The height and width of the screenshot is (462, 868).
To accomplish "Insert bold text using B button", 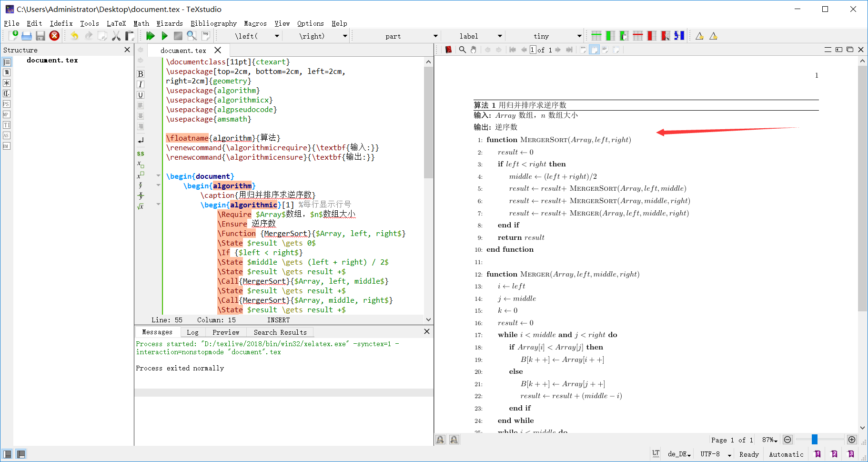I will click(x=141, y=74).
